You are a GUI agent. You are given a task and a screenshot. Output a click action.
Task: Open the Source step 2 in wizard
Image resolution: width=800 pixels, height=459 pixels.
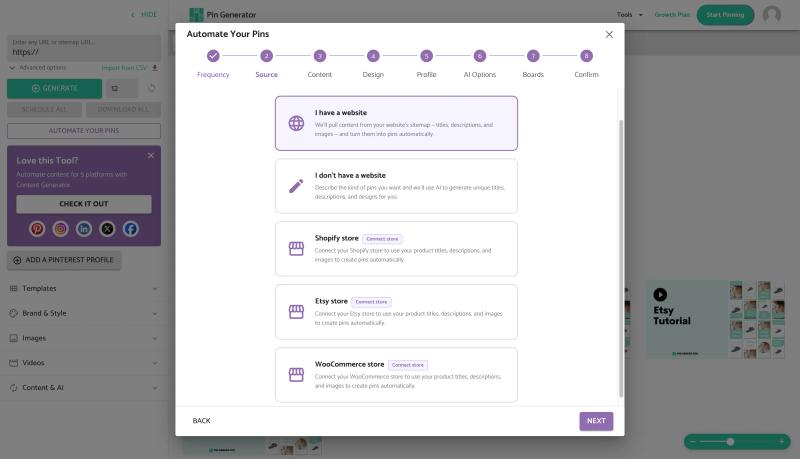[266, 64]
